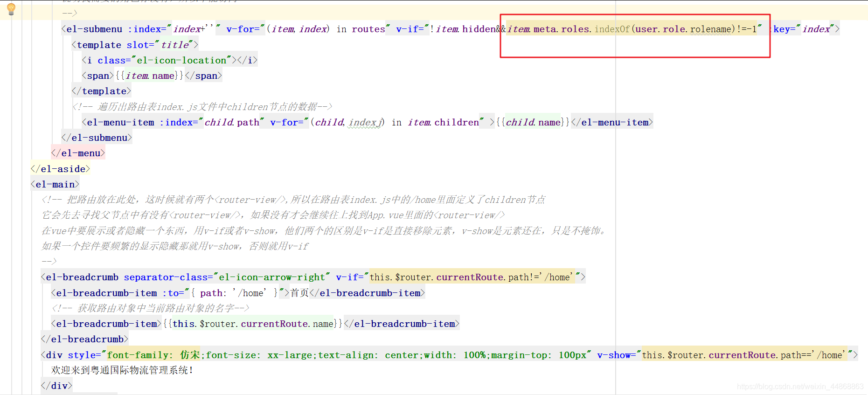Click the comment line comparing v-if and v-show
This screenshot has width=868, height=395.
pyautogui.click(x=325, y=230)
